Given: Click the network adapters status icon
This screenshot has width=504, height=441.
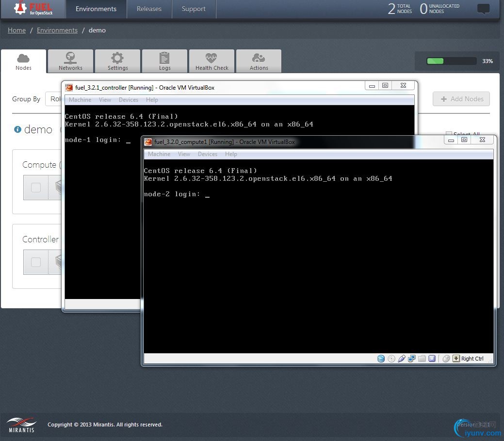Looking at the screenshot, I should click(x=412, y=359).
